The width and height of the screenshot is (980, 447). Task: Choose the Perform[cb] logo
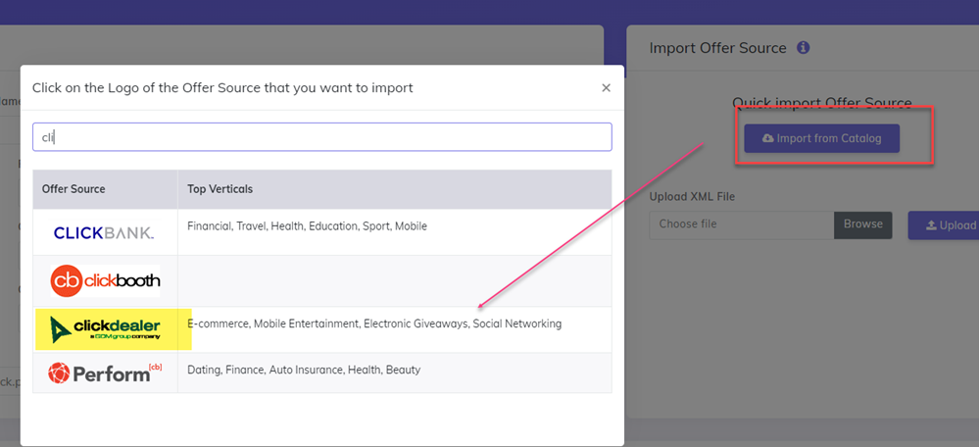point(105,373)
